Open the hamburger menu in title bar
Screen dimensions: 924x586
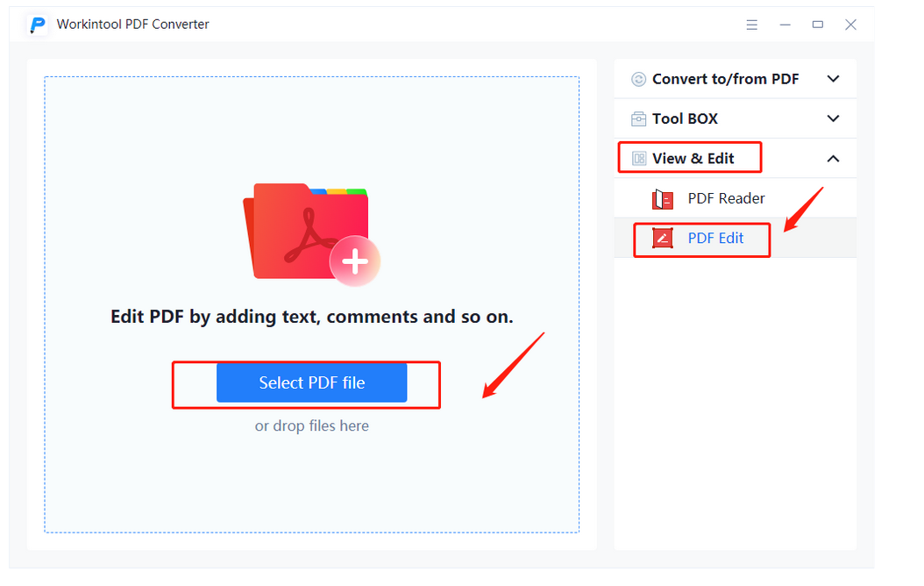(752, 25)
